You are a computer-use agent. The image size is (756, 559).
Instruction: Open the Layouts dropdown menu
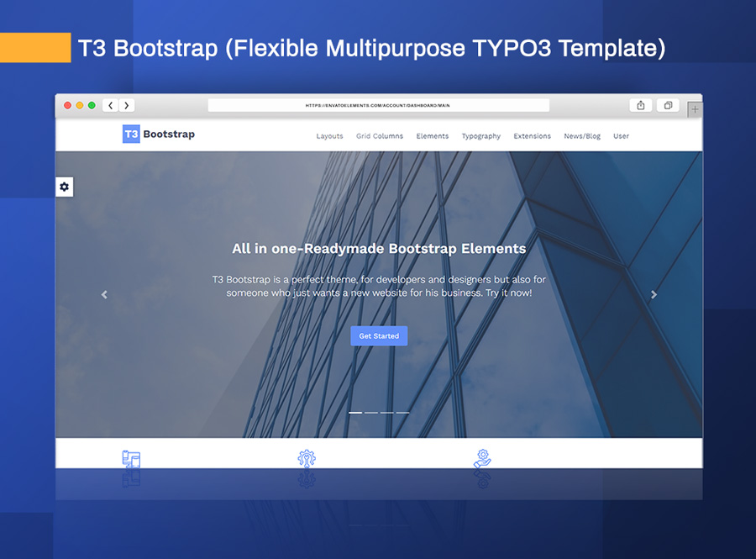pyautogui.click(x=329, y=136)
